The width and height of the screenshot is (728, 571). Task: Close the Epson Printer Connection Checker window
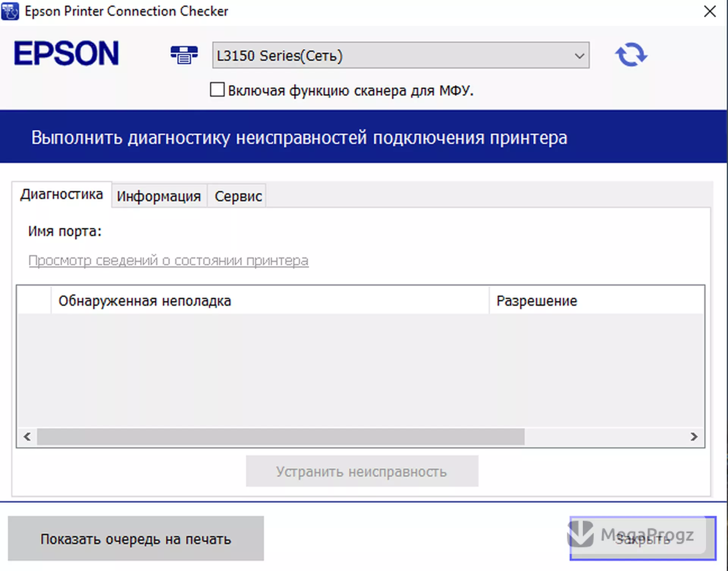(x=710, y=11)
